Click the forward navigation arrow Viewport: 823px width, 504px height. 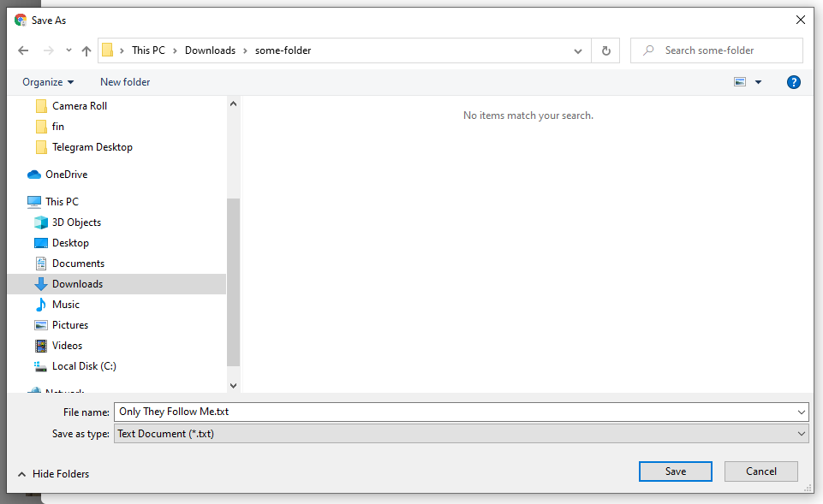[x=48, y=50]
